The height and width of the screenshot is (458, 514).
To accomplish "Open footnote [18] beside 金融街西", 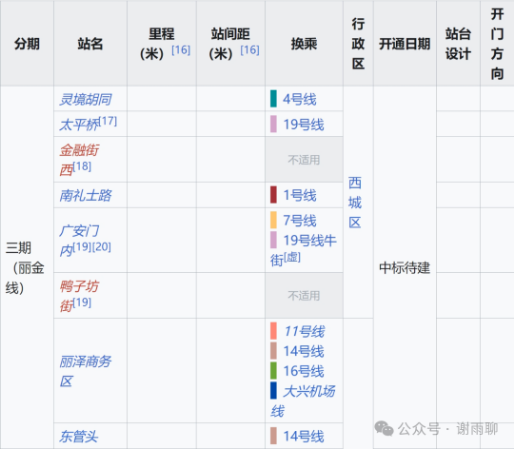I will (82, 166).
